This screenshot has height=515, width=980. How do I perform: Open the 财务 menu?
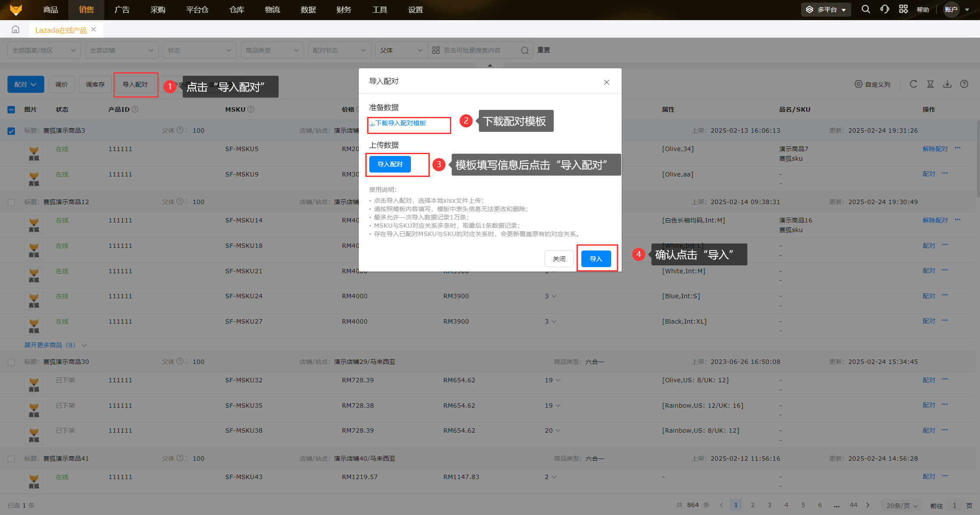point(343,10)
